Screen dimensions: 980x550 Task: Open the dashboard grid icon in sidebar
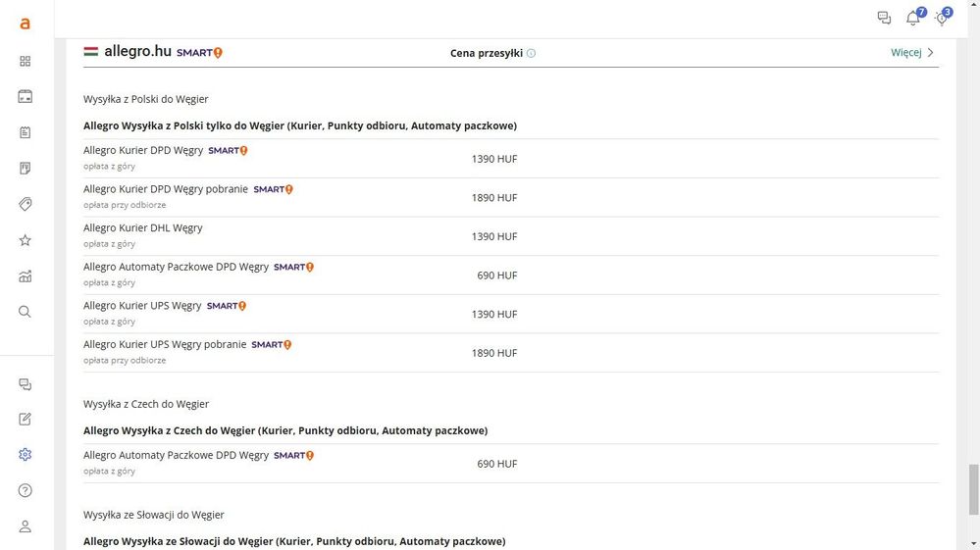pos(26,61)
